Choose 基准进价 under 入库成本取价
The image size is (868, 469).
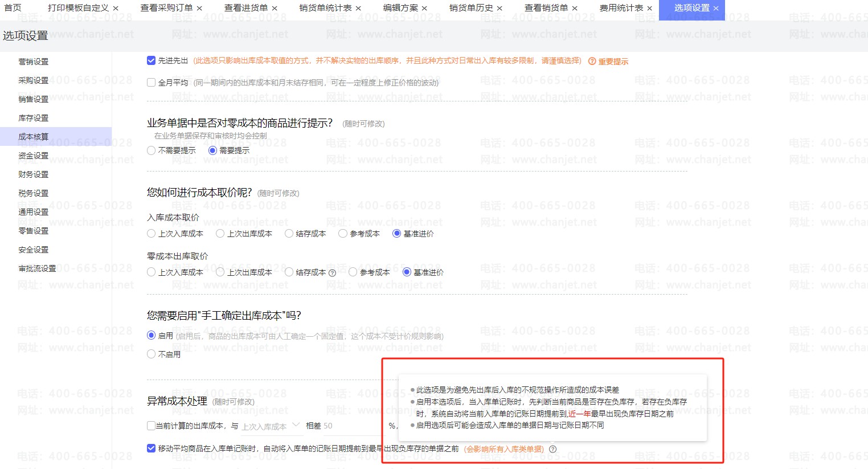point(396,234)
